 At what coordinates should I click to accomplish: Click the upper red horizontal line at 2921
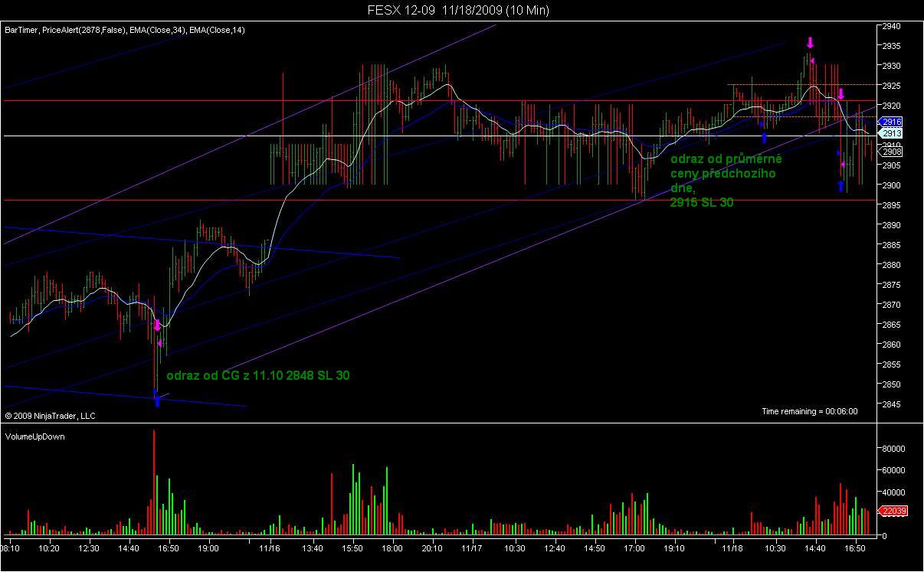[x=437, y=100]
